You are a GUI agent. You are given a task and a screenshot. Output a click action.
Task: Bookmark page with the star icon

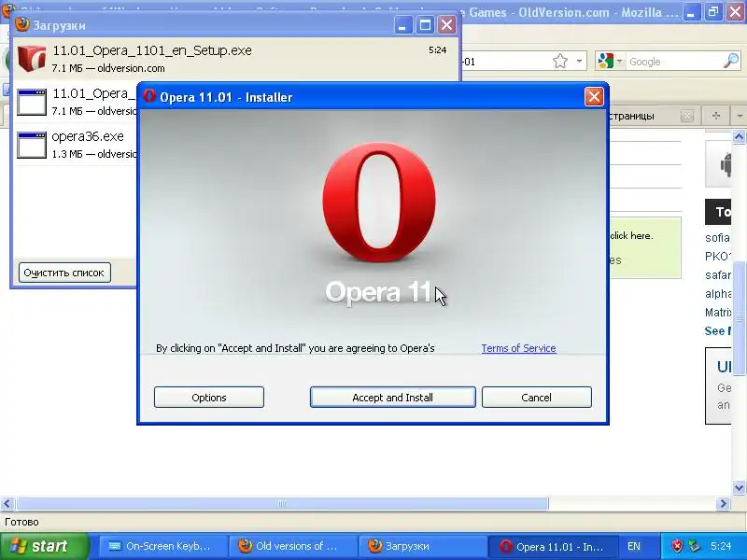pos(560,61)
